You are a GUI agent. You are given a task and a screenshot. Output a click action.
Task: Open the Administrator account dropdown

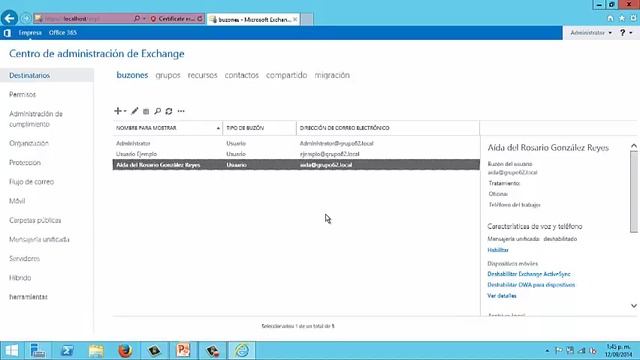click(x=591, y=33)
